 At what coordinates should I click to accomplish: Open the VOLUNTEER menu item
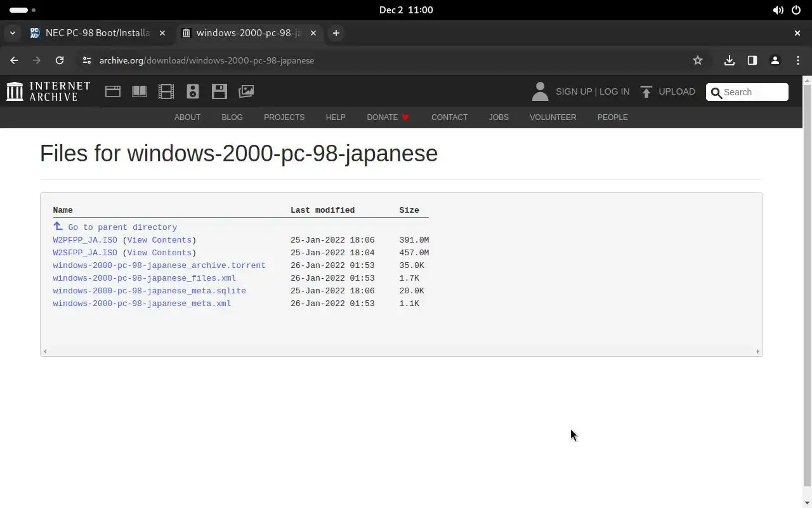click(x=553, y=117)
